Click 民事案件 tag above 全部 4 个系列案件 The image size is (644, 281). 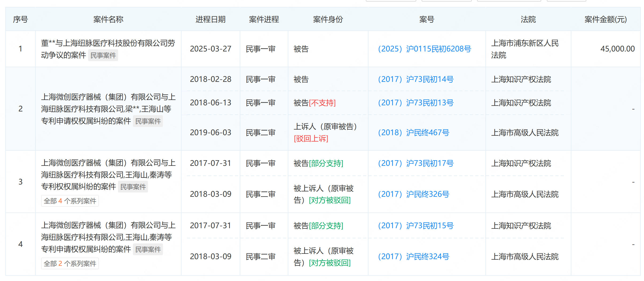(133, 187)
